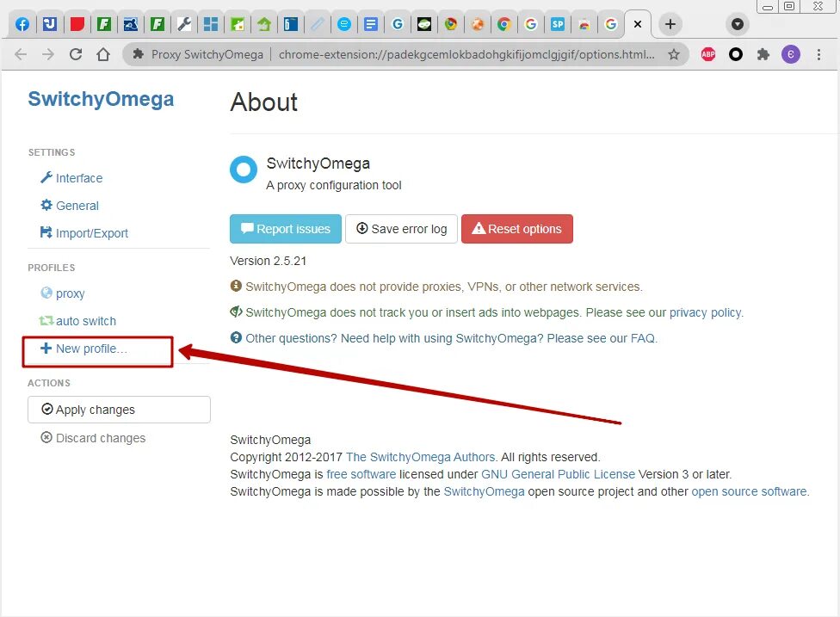840x617 pixels.
Task: Open Import/Export settings
Action: click(91, 233)
